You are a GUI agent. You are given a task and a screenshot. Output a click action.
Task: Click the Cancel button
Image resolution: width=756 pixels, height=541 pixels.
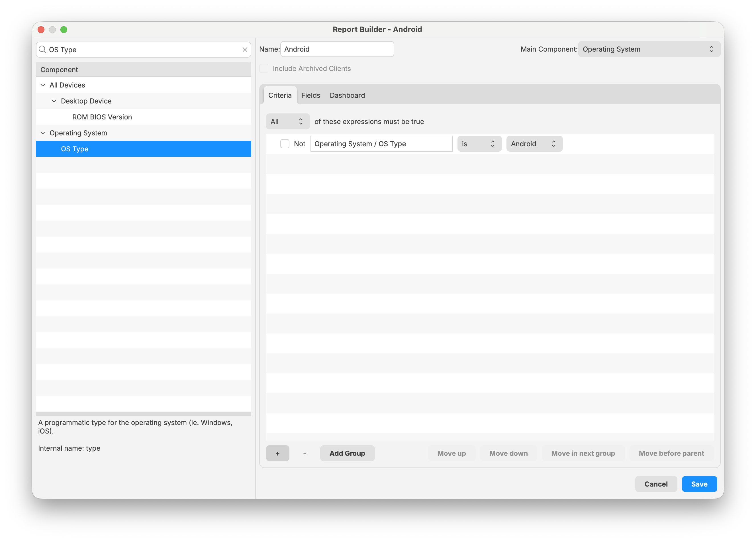click(656, 484)
